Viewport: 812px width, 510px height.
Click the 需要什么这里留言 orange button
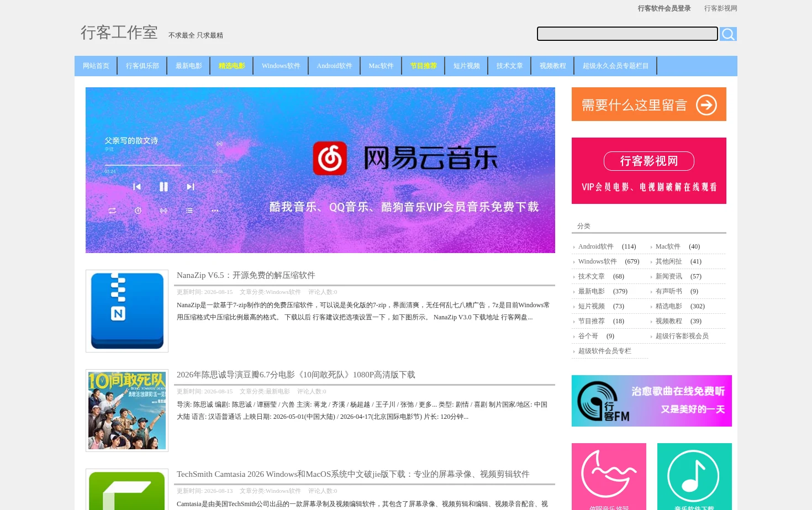[x=649, y=104]
